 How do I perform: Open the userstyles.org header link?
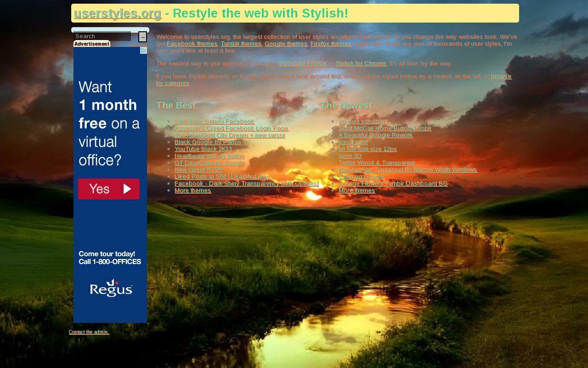tap(118, 13)
